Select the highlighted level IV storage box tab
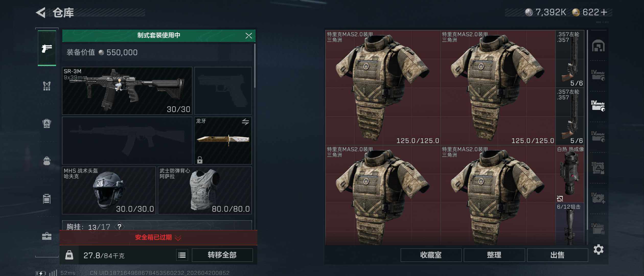 click(x=598, y=106)
